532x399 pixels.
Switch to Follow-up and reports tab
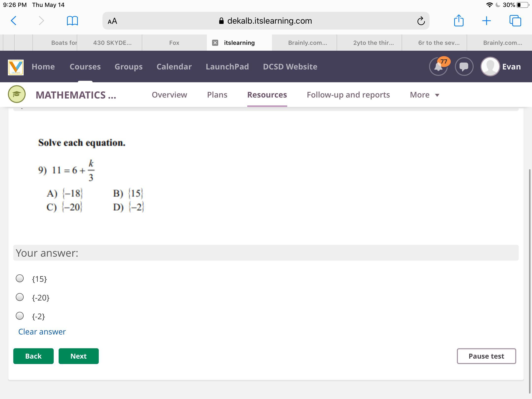(x=348, y=95)
